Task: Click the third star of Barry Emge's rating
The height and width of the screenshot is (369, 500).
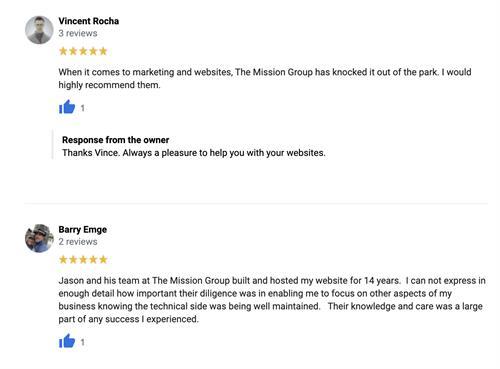Action: (x=83, y=259)
